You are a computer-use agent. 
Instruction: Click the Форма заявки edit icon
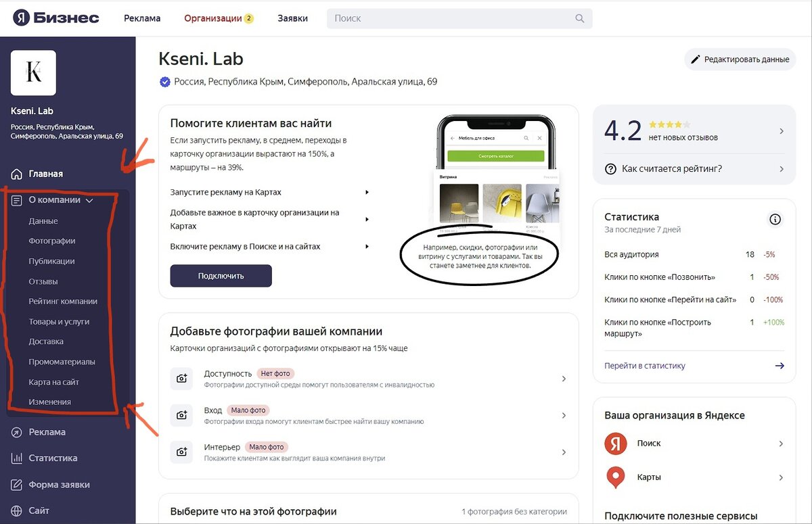(17, 485)
